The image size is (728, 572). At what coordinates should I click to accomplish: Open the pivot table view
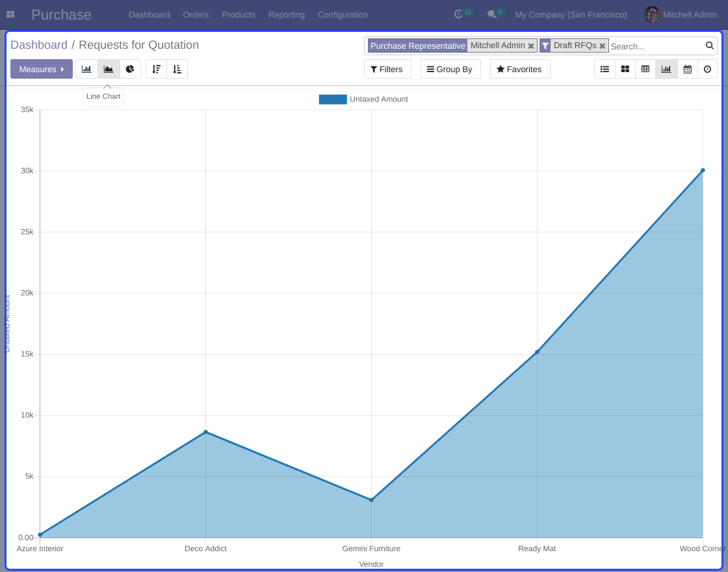point(645,69)
